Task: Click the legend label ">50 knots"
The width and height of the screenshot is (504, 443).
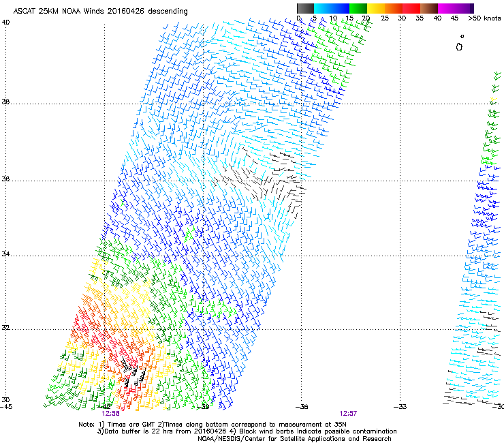Action: click(x=484, y=18)
